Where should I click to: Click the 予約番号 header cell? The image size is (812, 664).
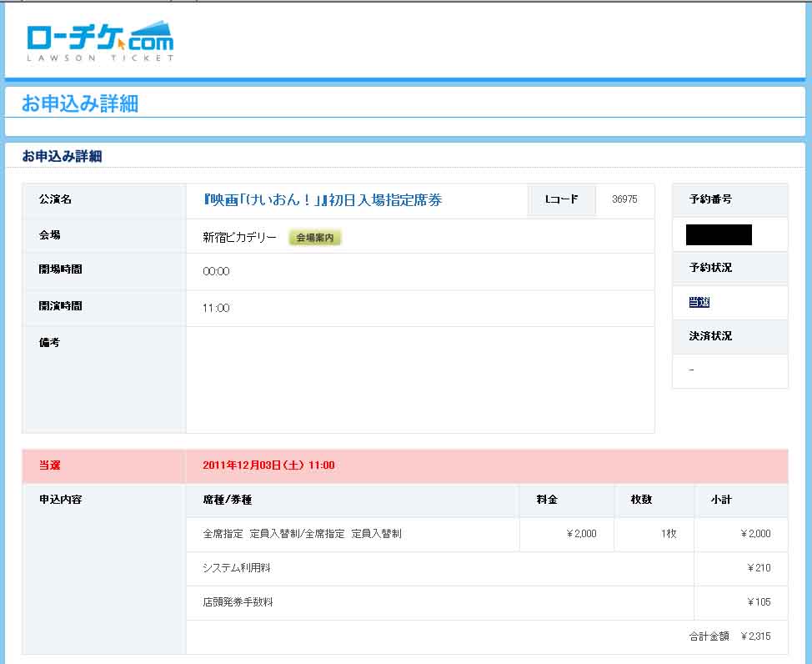[x=710, y=200]
